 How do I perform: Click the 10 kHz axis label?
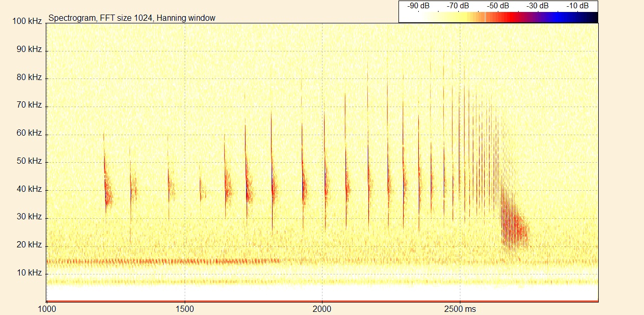[x=29, y=273]
